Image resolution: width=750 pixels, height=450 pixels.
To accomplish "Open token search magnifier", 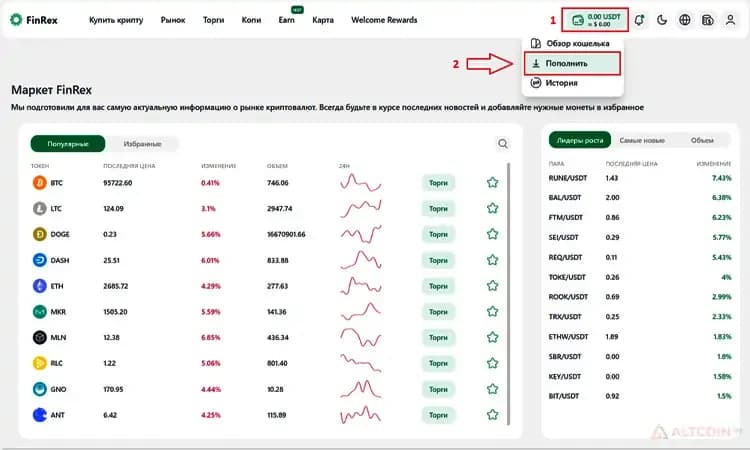I will [503, 143].
